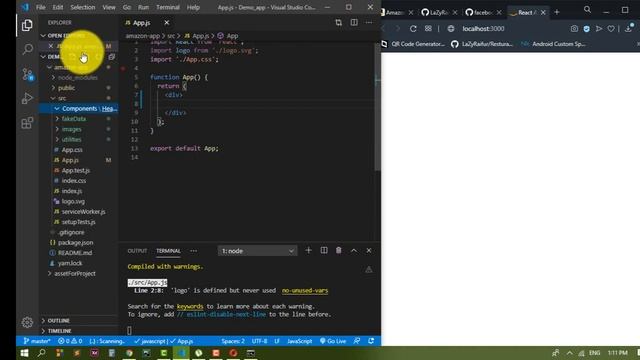Open Run and Debug view

click(27, 98)
